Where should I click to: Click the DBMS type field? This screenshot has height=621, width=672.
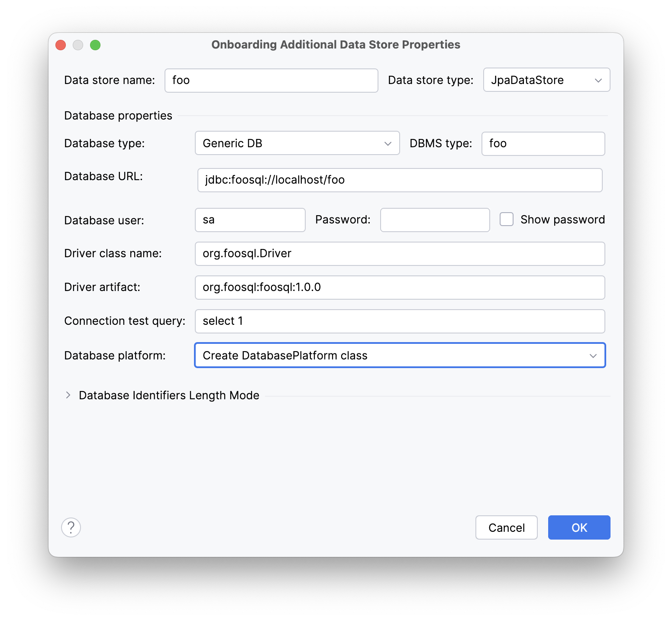tap(543, 143)
